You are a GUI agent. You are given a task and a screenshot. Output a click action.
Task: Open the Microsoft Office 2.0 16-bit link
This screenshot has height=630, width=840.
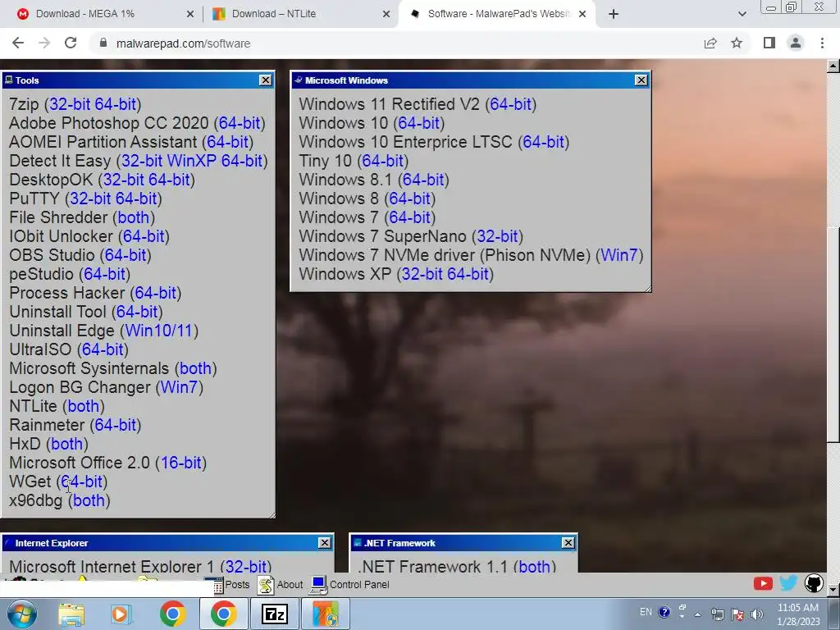(x=181, y=463)
